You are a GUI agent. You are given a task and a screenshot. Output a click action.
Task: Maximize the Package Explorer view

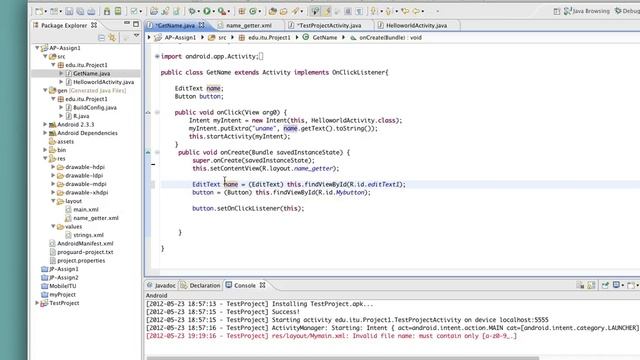pyautogui.click(x=136, y=24)
